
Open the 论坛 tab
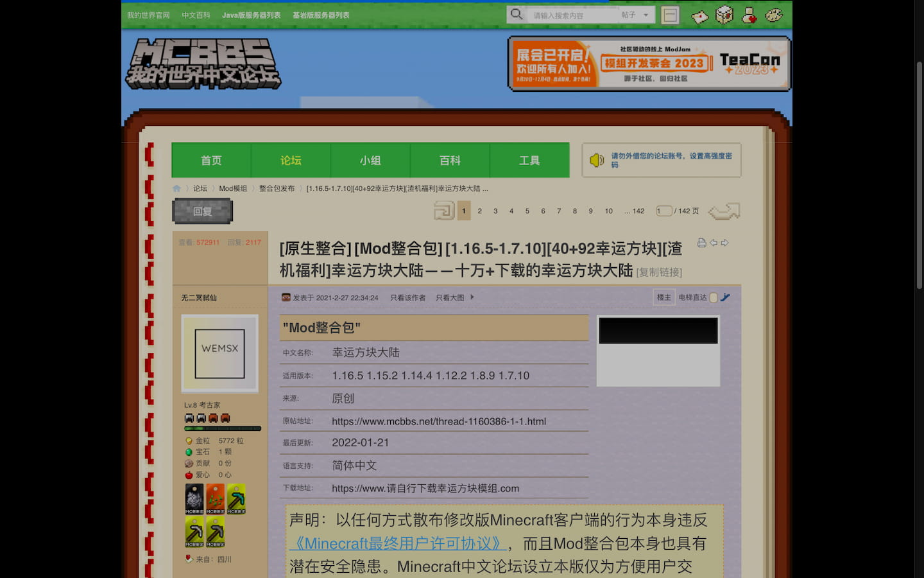click(x=291, y=160)
